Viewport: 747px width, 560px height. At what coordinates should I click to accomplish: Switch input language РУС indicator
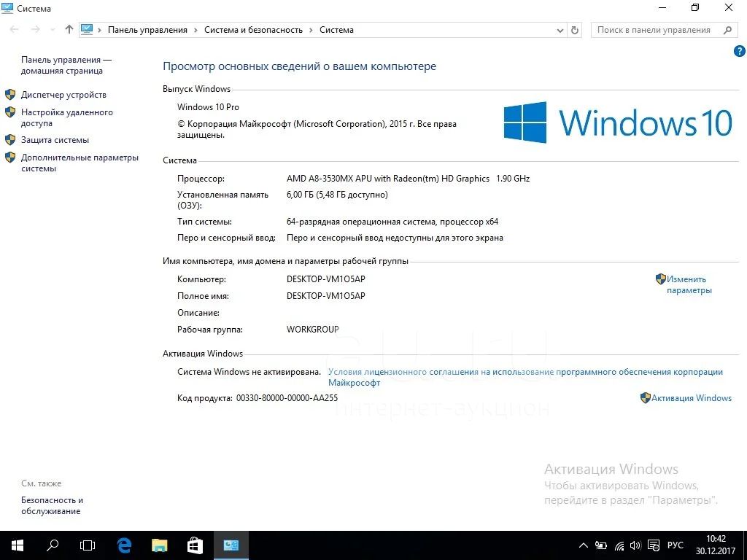click(676, 545)
